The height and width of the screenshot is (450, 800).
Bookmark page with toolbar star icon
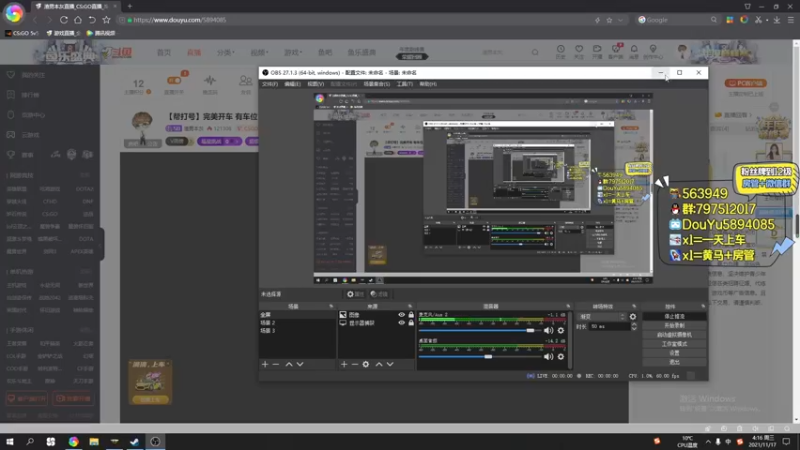click(106, 20)
